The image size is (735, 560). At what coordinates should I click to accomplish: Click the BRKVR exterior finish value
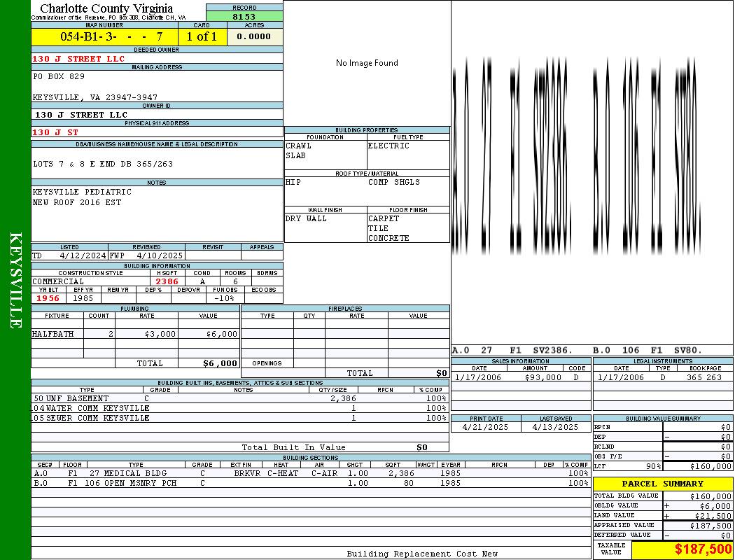pos(248,473)
